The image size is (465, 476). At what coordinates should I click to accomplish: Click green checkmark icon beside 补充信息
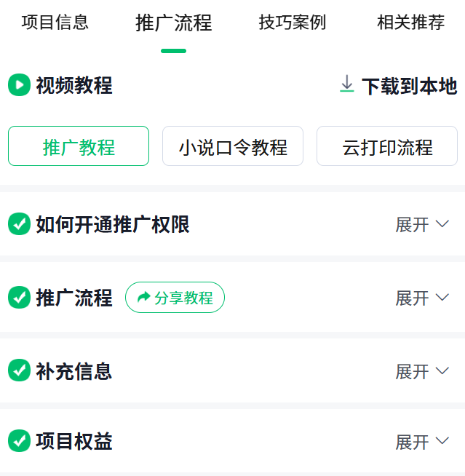19,370
